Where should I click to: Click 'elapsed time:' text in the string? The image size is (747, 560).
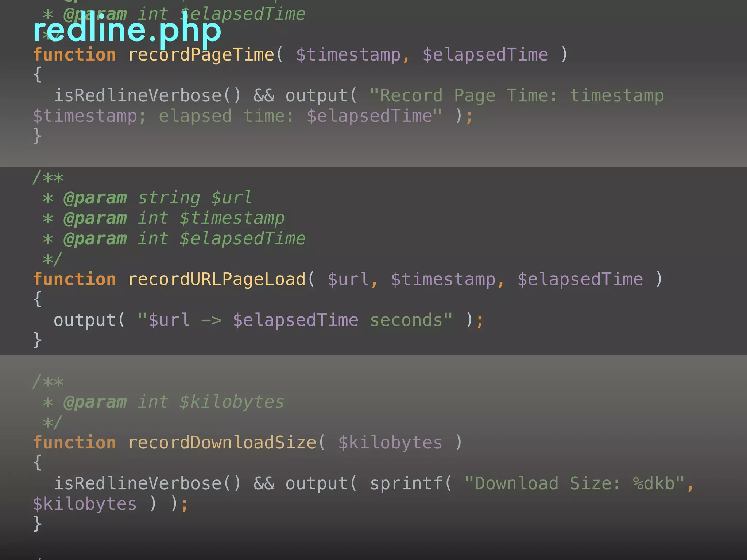226,117
